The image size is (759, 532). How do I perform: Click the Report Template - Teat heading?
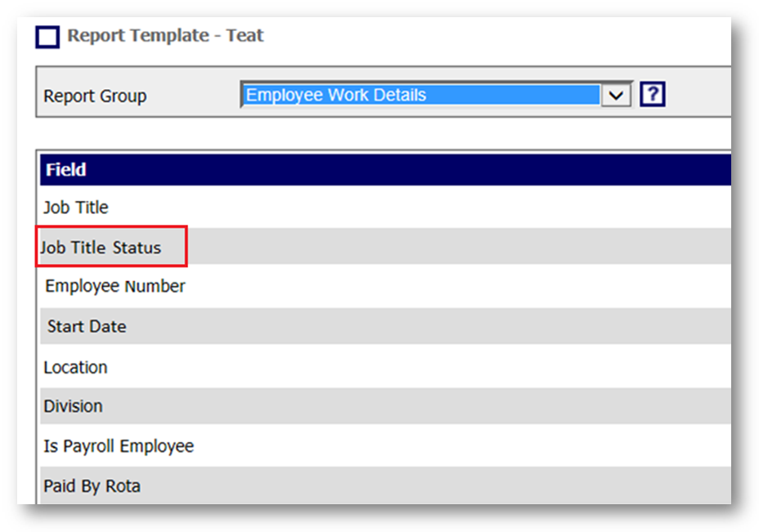[x=165, y=36]
